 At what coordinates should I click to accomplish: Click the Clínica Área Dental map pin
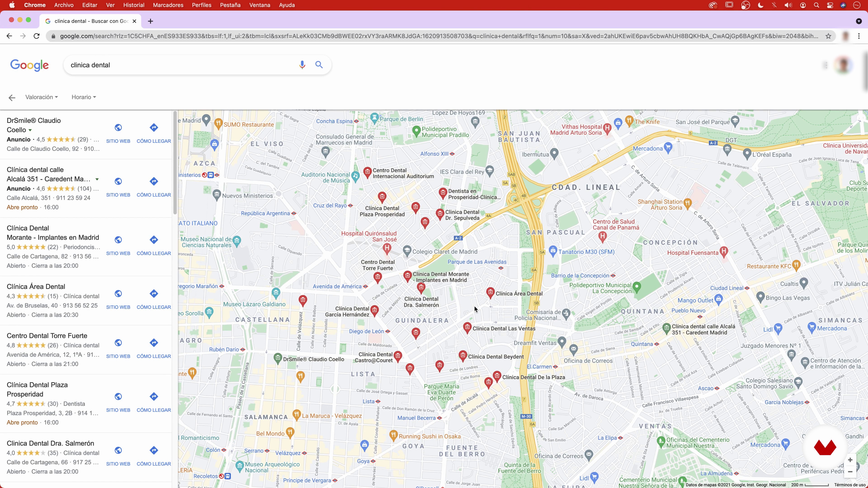(x=490, y=293)
